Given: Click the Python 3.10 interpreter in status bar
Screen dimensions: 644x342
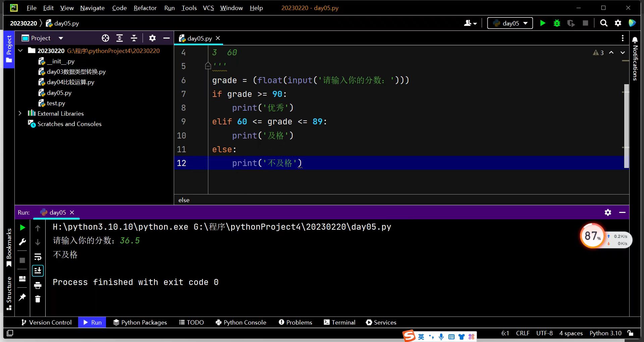Looking at the screenshot, I should (605, 333).
